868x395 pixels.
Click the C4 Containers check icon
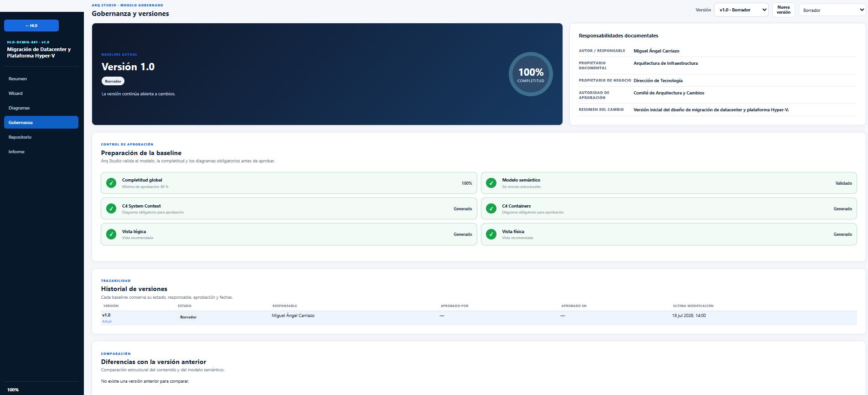pyautogui.click(x=491, y=208)
